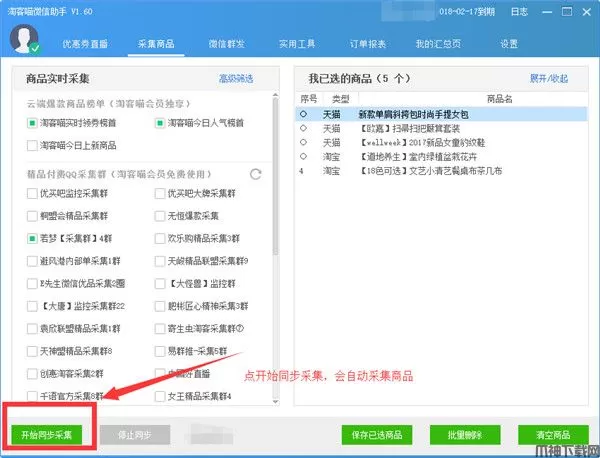The height and width of the screenshot is (458, 600).
Task: Click circle marker of 【wellweek】 row
Action: [303, 142]
